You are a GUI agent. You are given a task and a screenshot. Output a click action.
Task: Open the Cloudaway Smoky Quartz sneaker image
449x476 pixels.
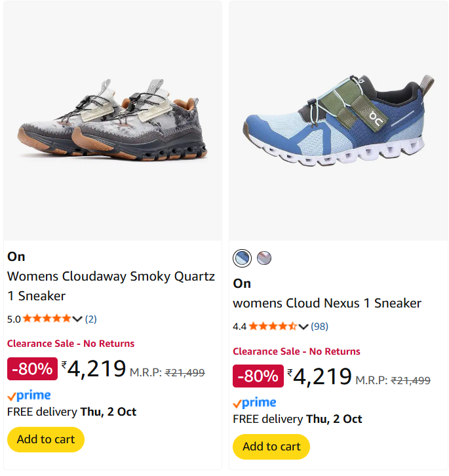[x=113, y=121]
